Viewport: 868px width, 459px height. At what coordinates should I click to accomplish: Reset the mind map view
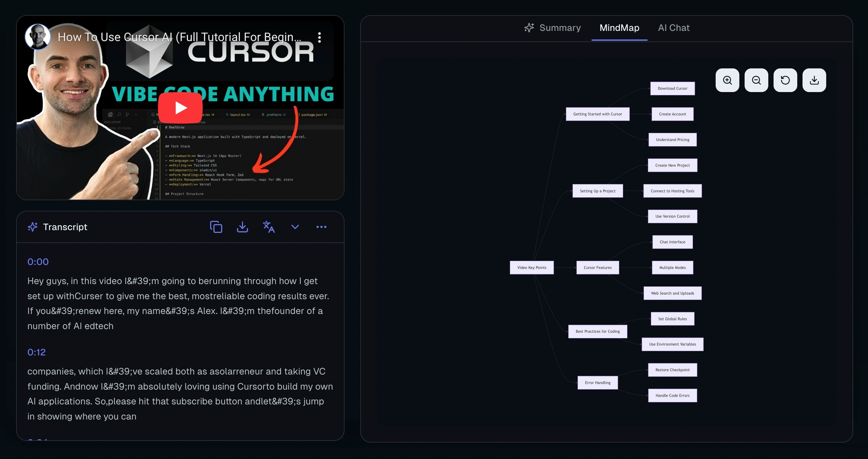pyautogui.click(x=785, y=80)
